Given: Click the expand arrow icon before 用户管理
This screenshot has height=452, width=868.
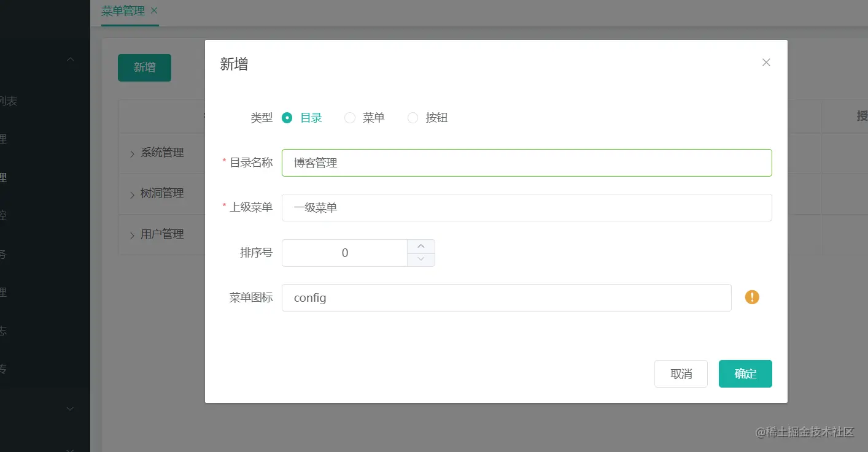Looking at the screenshot, I should click(132, 234).
